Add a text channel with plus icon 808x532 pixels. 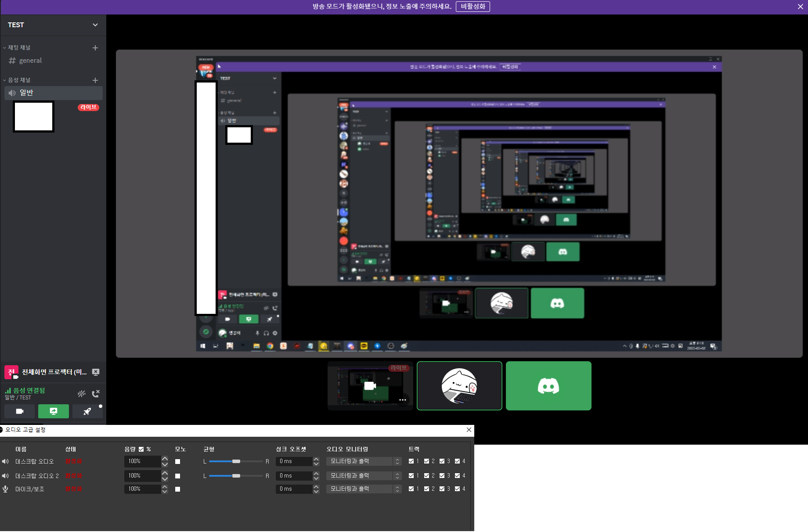tap(95, 48)
